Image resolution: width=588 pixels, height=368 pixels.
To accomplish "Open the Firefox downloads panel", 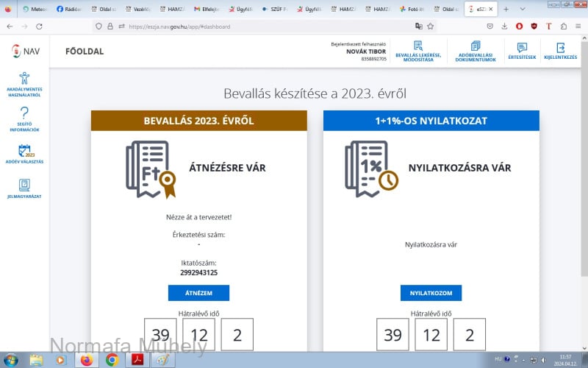I will 504,26.
